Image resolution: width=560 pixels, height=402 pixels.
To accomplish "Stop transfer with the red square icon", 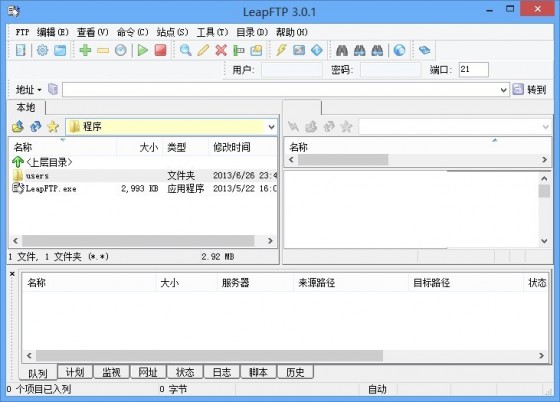I will [160, 50].
